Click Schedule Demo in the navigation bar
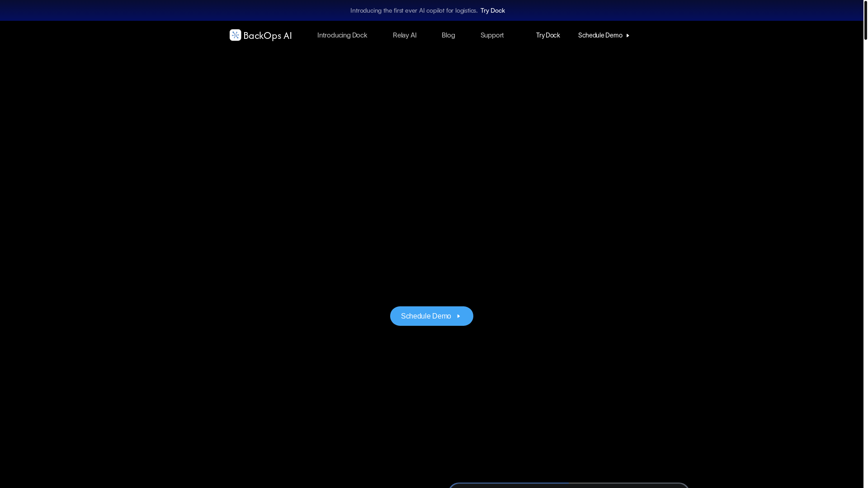868x488 pixels. pyautogui.click(x=604, y=35)
